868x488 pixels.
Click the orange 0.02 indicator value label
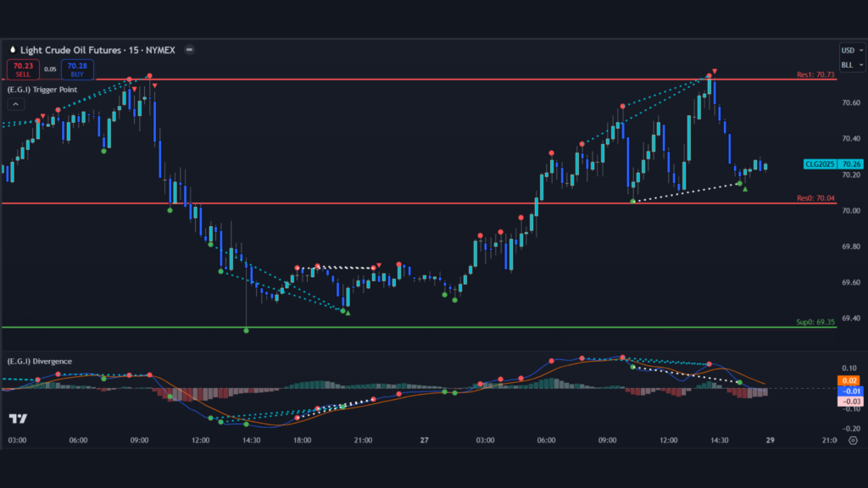point(851,380)
